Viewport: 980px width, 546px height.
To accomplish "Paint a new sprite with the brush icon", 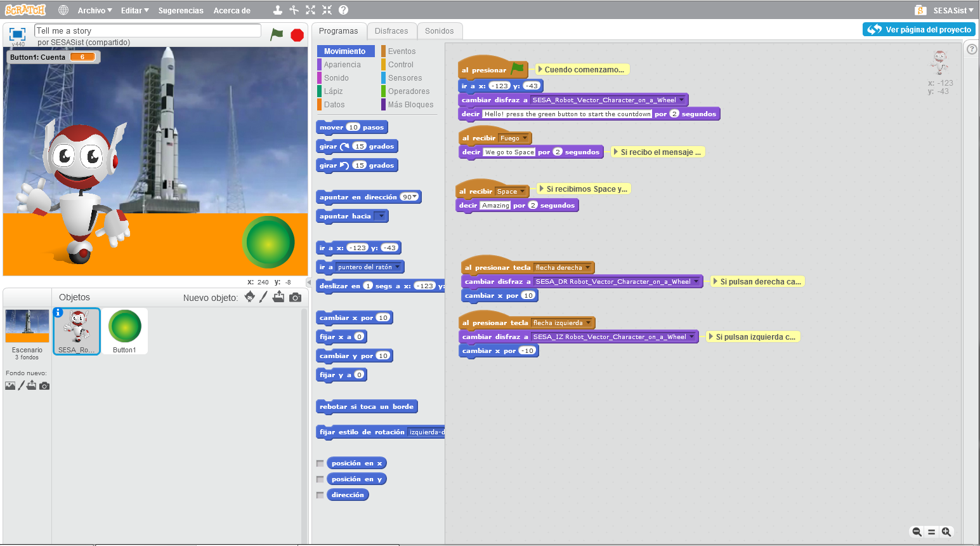I will click(264, 296).
